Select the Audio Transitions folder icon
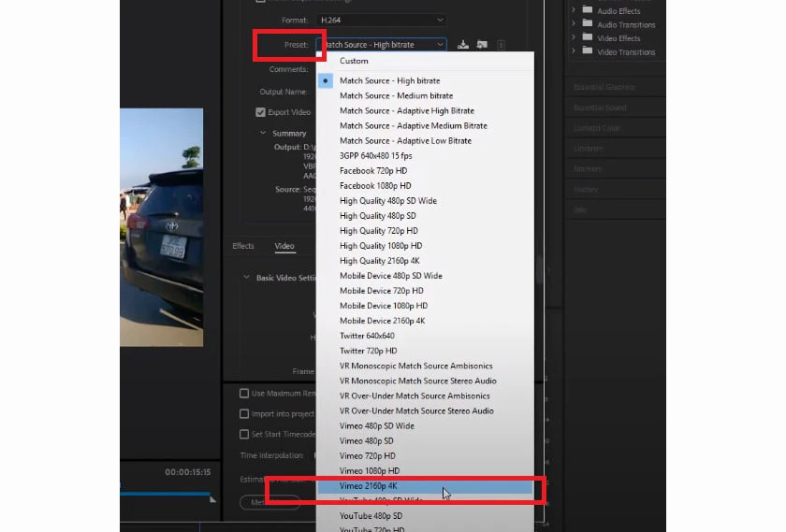 (588, 23)
